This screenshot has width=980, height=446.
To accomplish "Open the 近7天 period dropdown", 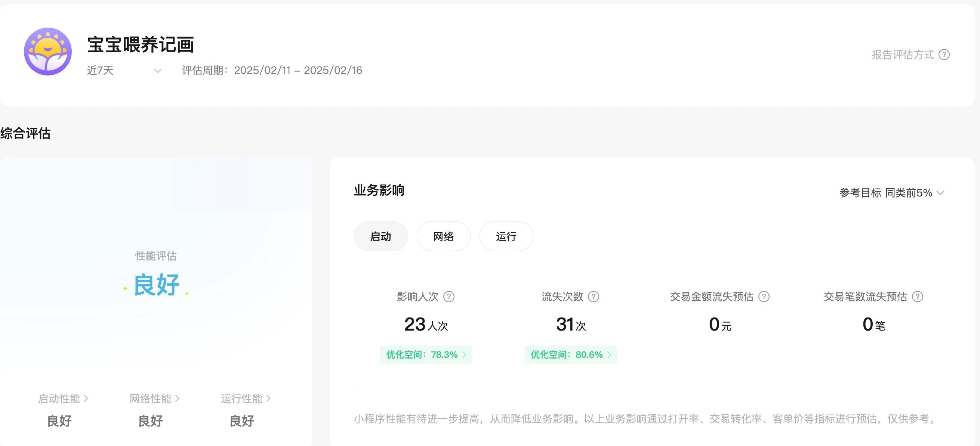I will tap(124, 70).
